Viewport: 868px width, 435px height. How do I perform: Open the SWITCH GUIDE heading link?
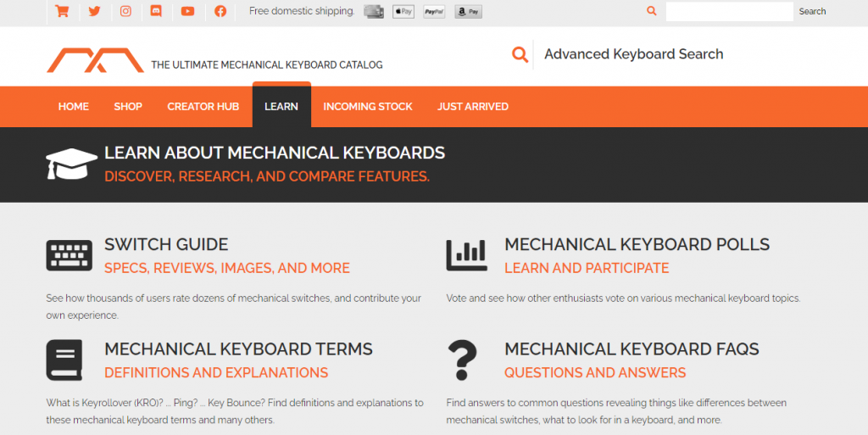pos(166,244)
